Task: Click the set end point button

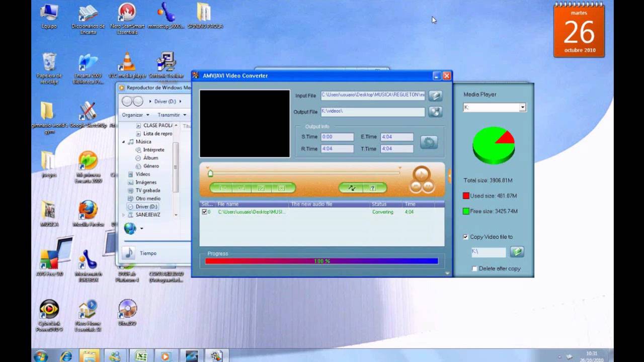Action: point(242,188)
